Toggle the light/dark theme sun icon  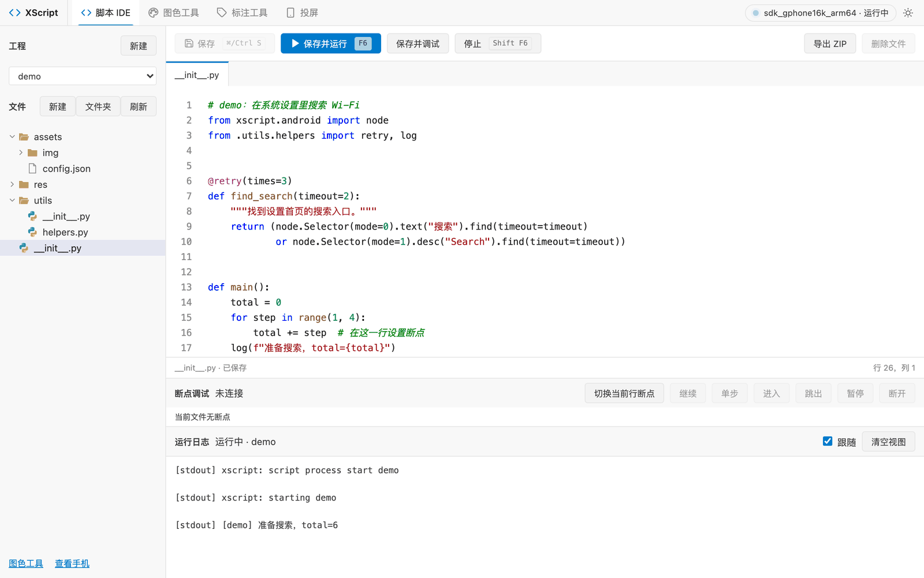tap(908, 13)
